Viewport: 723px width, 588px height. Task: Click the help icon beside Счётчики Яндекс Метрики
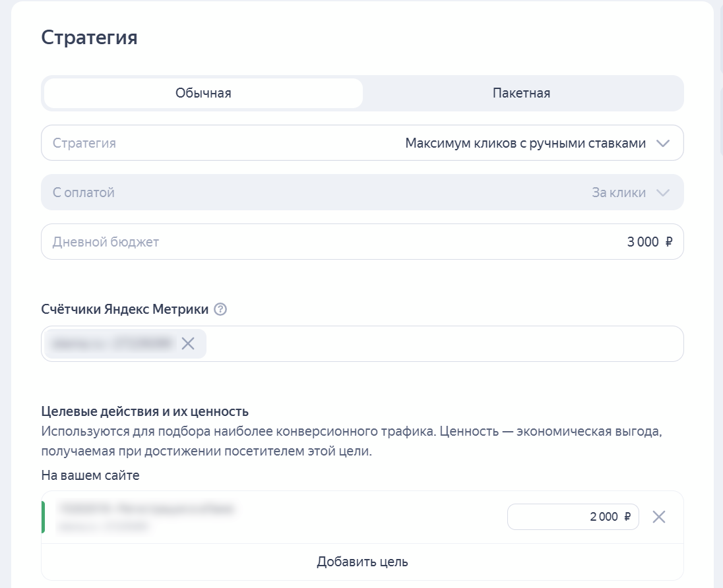click(x=220, y=309)
